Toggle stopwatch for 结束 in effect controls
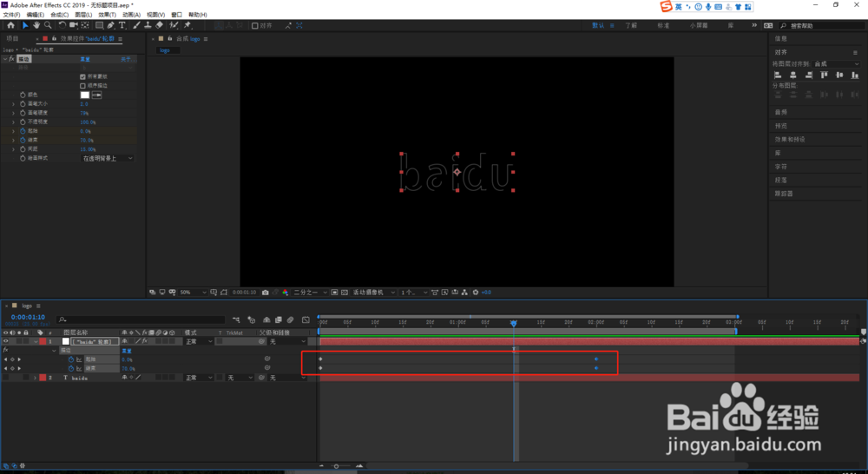868x474 pixels. tap(23, 140)
